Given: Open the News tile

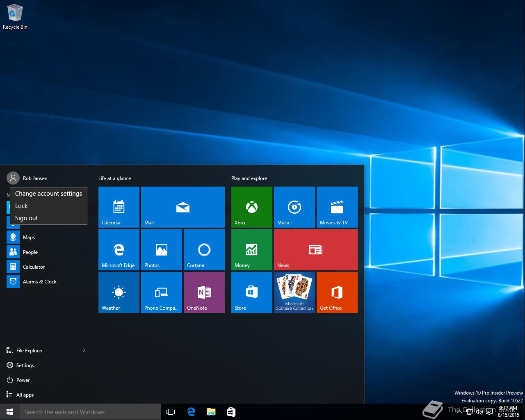Looking at the screenshot, I should coord(316,250).
